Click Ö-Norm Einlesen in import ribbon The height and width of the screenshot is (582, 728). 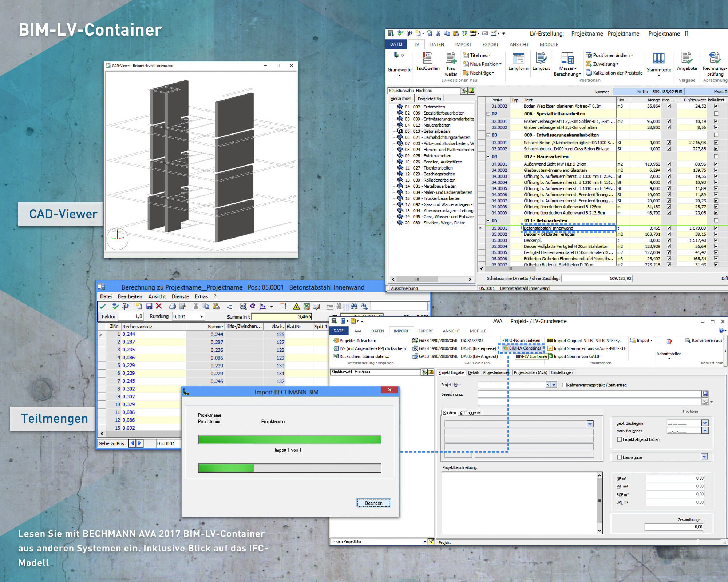click(521, 340)
